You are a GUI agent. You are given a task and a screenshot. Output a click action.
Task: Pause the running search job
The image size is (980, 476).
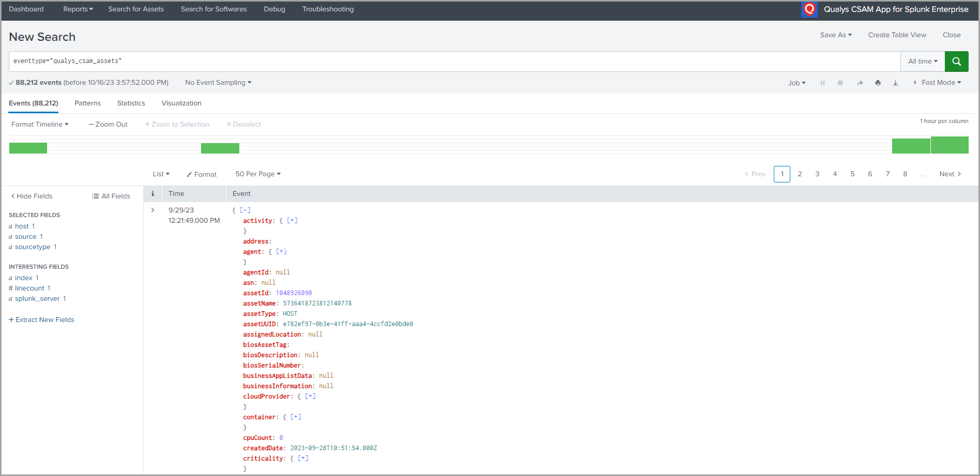point(822,83)
